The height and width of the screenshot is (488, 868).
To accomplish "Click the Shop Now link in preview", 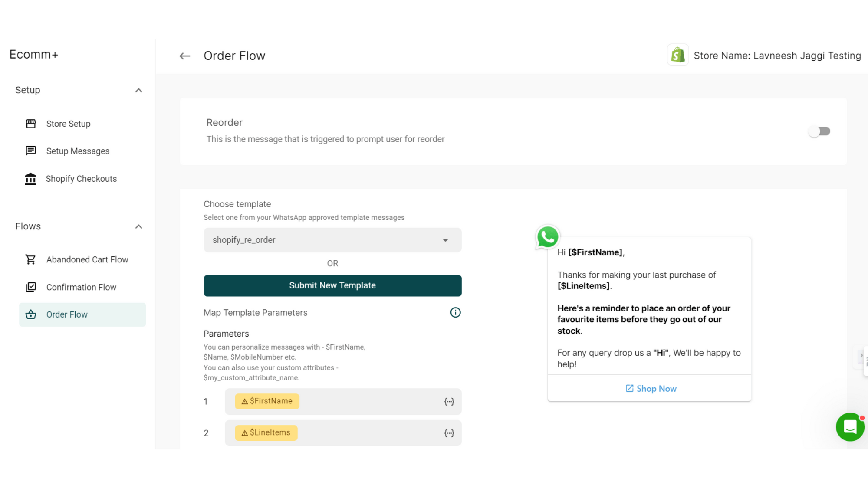I will tap(650, 388).
